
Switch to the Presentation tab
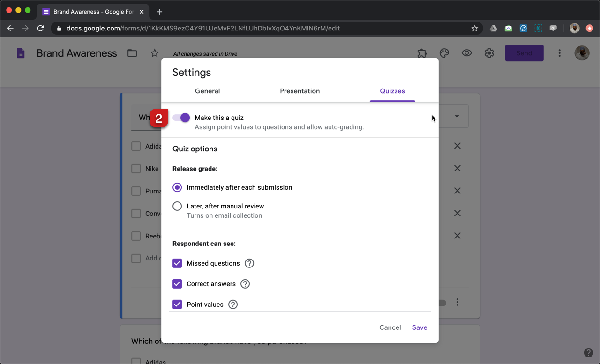[x=300, y=91]
